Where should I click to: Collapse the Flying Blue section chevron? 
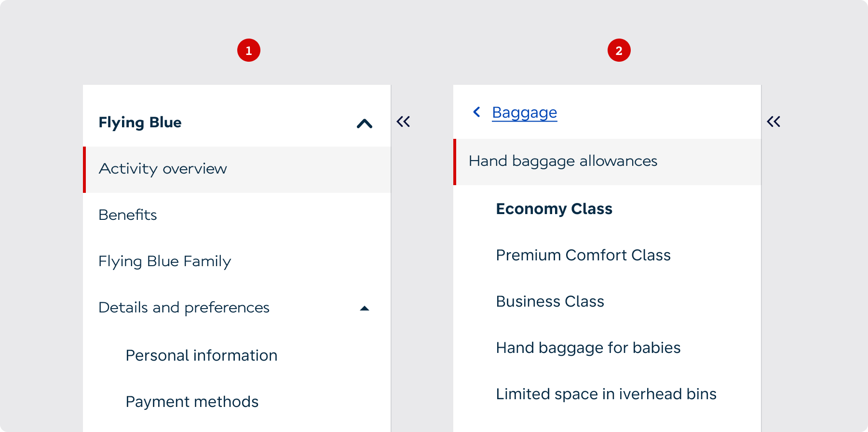coord(365,123)
